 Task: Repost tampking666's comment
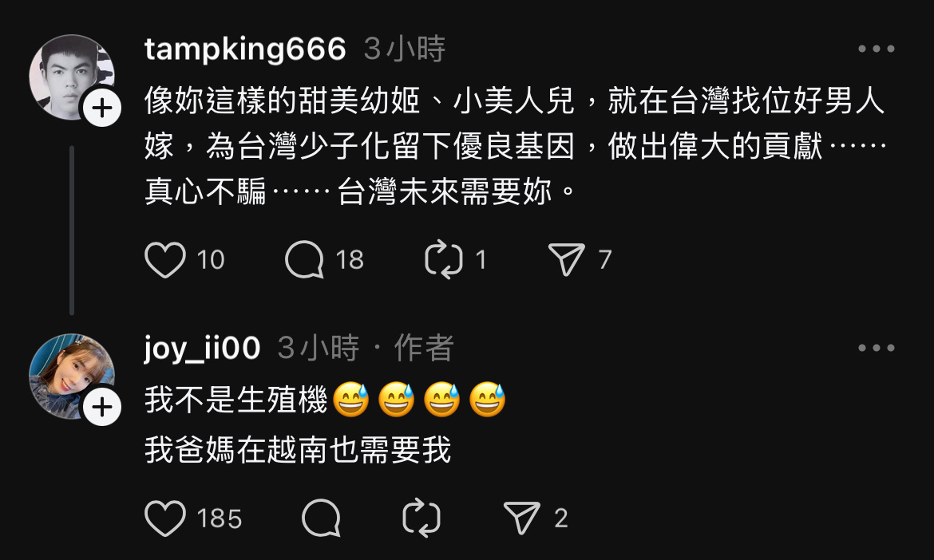click(x=444, y=260)
